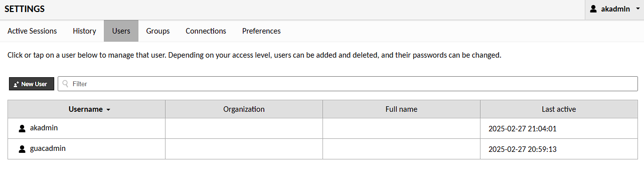644x191 pixels.
Task: Toggle the Username column sort arrow
Action: click(108, 110)
